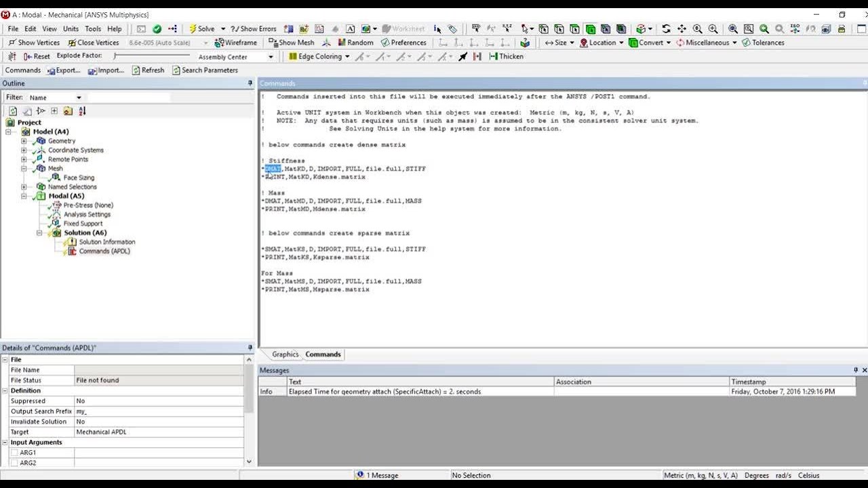868x488 pixels.
Task: Click the Zoom To Fit icon
Action: (733, 28)
